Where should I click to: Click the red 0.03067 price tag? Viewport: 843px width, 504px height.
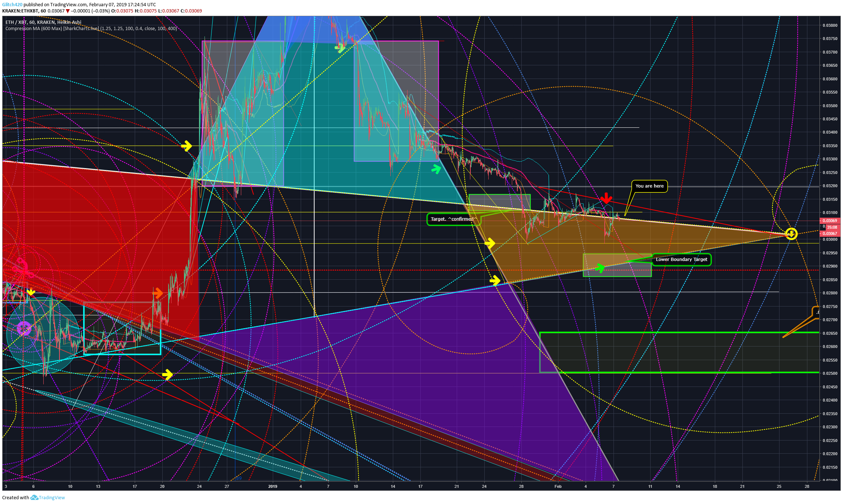pyautogui.click(x=829, y=233)
